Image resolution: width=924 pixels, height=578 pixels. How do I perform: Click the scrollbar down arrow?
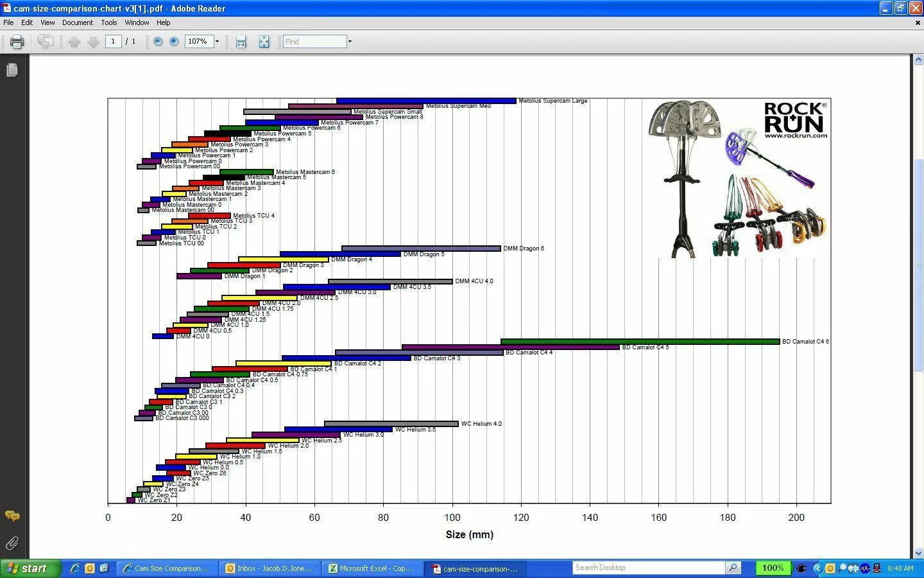(x=918, y=553)
